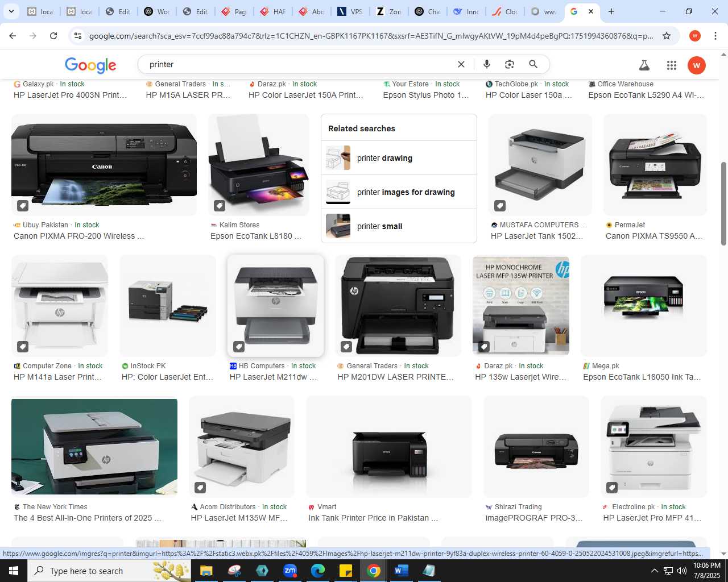Open the HP Color LaserJet Enterprise thumbnail from InStock.PK
Image resolution: width=728 pixels, height=582 pixels.
pyautogui.click(x=168, y=306)
